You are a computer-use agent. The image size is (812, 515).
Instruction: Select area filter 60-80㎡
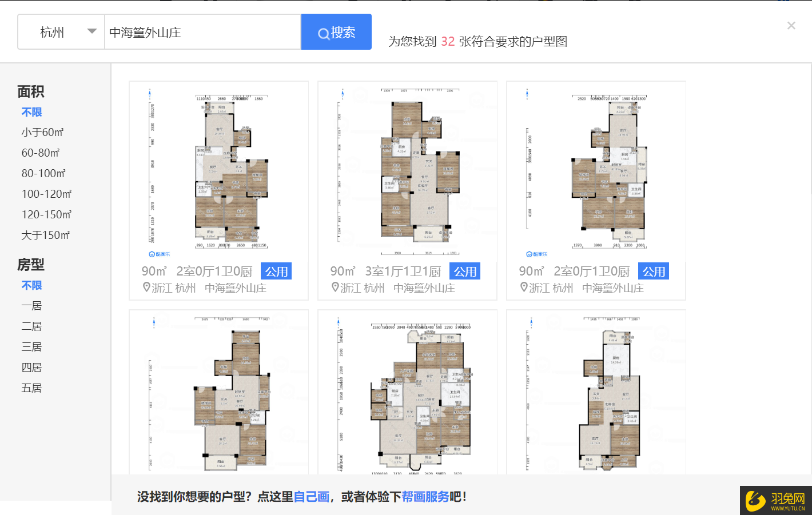tap(41, 153)
